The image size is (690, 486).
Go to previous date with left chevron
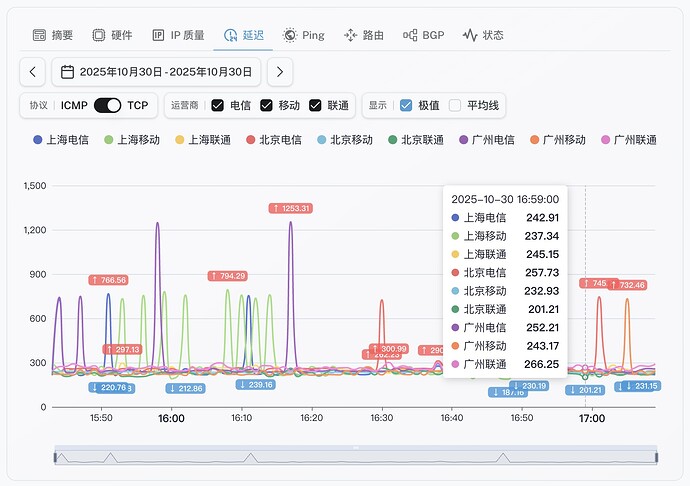pyautogui.click(x=33, y=72)
